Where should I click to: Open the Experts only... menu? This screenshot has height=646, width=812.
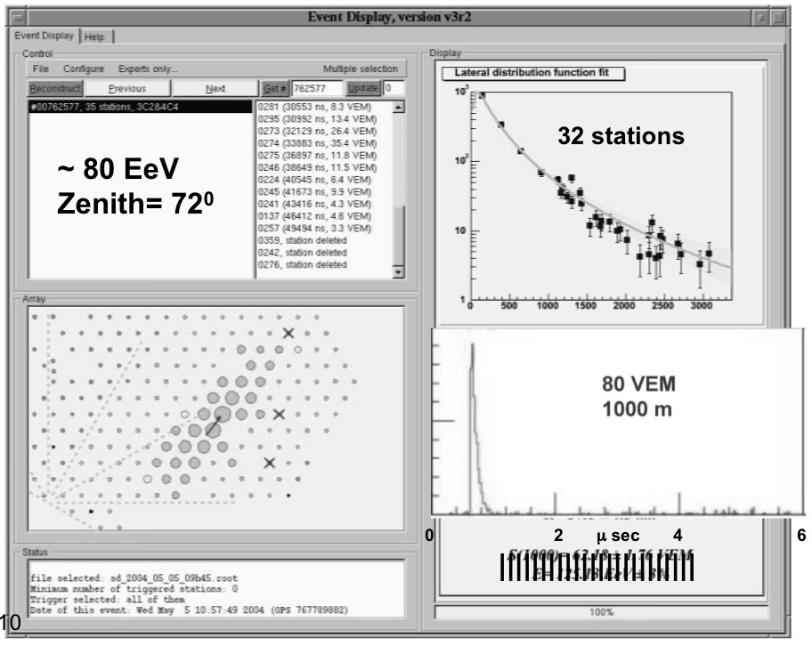(x=148, y=69)
